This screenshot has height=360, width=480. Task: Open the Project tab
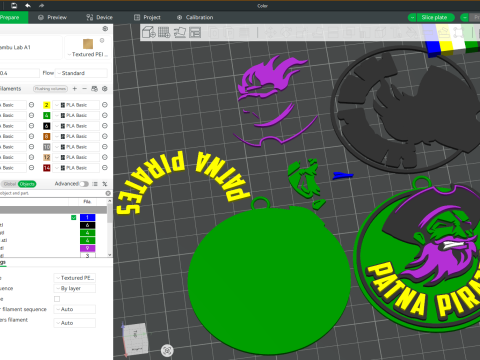click(147, 17)
